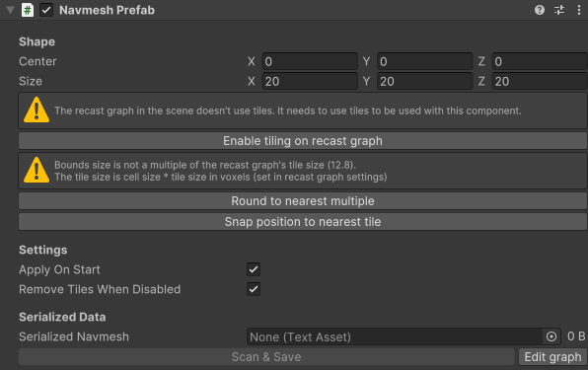Select the Size Y input field
Viewport: 588px width, 370px height.
click(424, 81)
